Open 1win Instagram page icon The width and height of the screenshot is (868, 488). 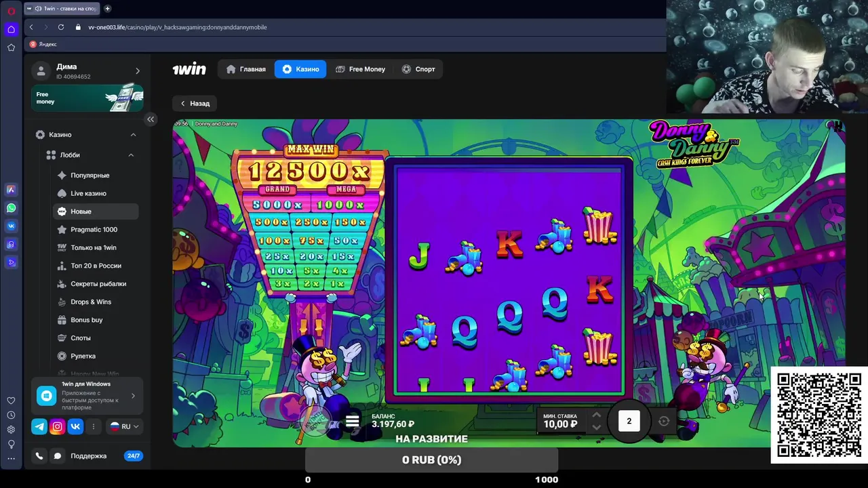click(x=57, y=426)
